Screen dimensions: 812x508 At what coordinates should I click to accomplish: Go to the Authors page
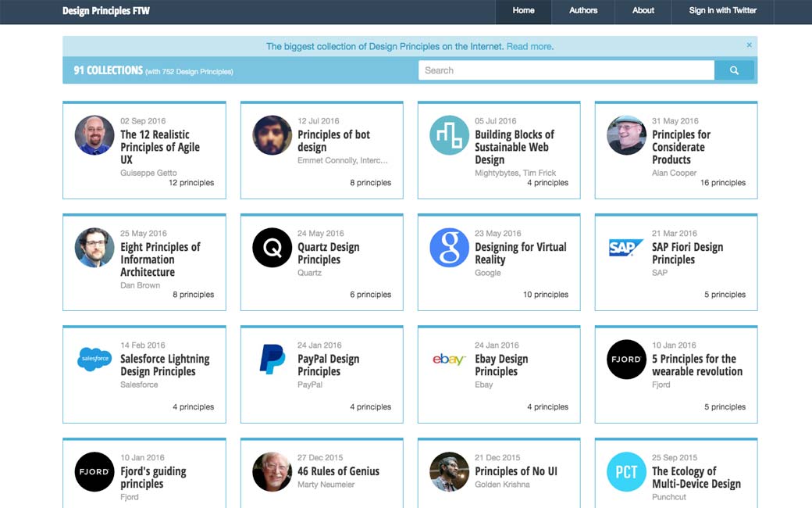click(583, 11)
